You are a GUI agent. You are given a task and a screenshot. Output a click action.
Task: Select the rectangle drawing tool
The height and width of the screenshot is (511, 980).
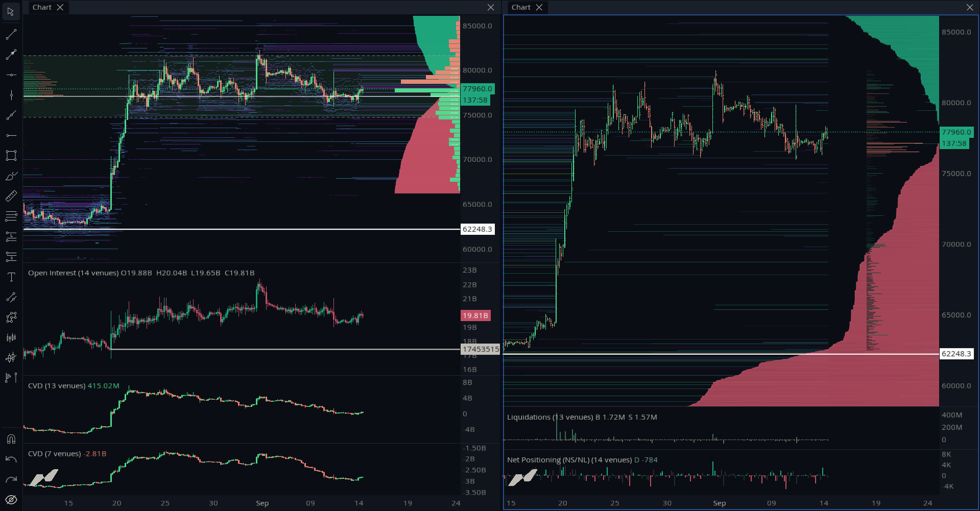[x=11, y=156]
